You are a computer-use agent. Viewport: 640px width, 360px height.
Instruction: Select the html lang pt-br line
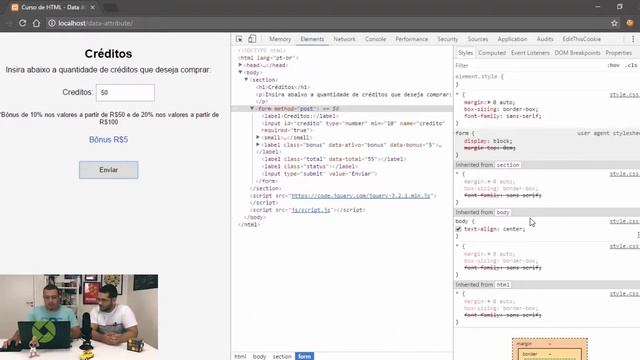[268, 58]
